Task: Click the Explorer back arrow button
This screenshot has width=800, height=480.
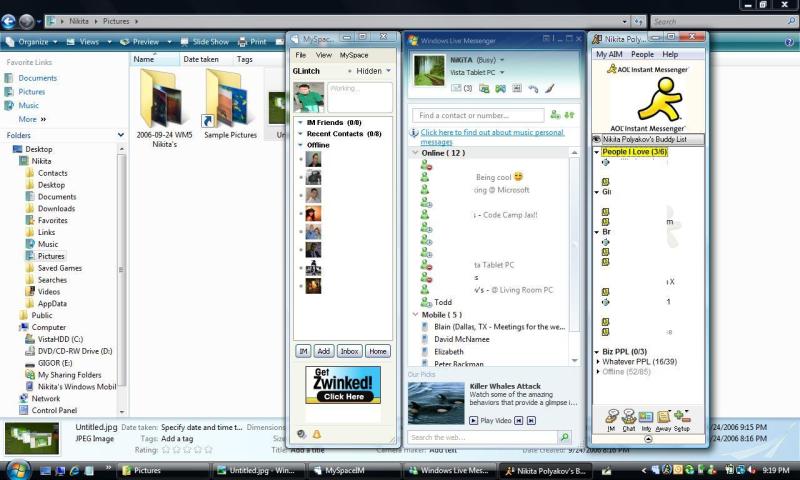Action: point(9,21)
